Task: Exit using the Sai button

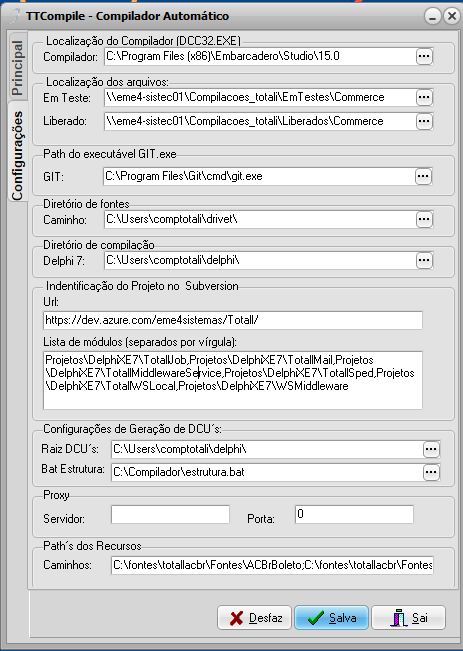Action: coord(408,618)
